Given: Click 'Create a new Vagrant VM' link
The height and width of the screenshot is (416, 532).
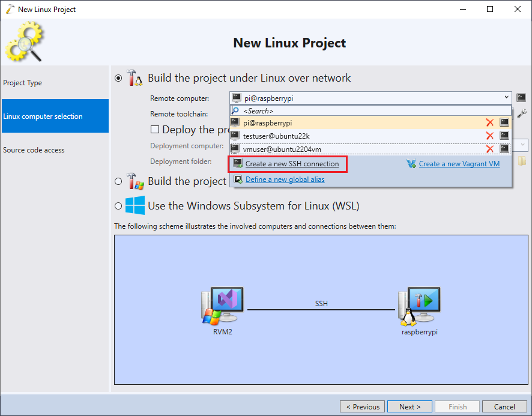Looking at the screenshot, I should (x=459, y=164).
